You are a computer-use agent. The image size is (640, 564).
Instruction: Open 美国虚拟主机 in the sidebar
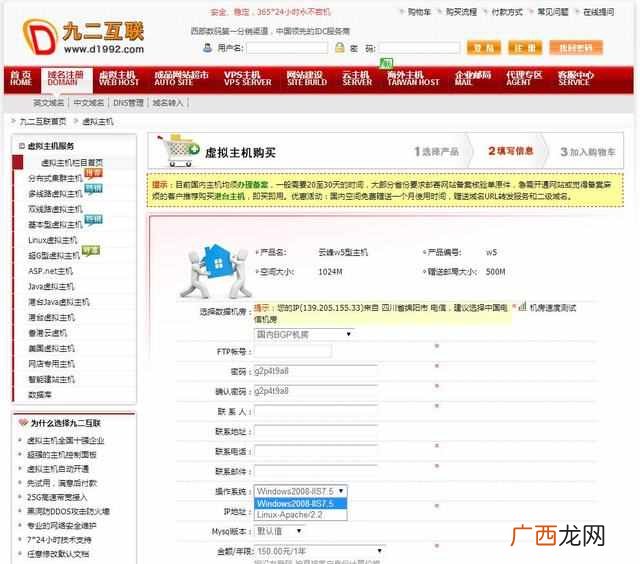click(51, 349)
